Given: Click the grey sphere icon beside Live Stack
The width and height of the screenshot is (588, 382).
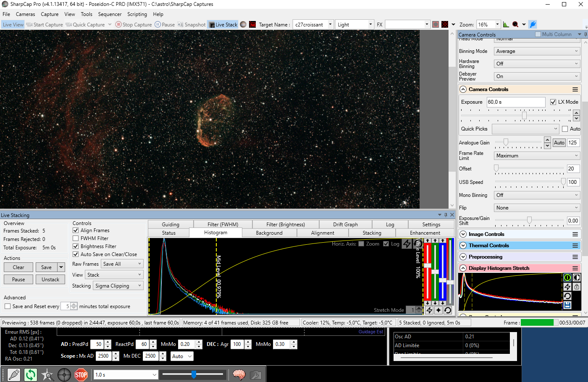Looking at the screenshot, I should tap(243, 24).
